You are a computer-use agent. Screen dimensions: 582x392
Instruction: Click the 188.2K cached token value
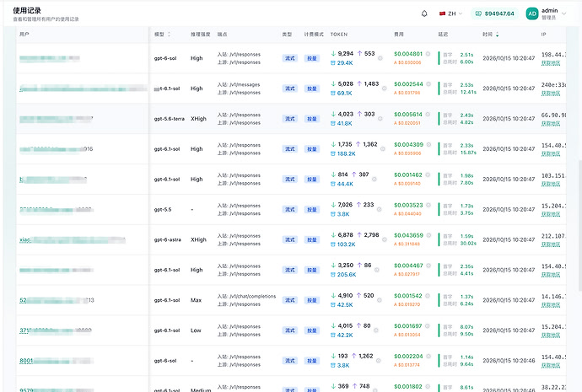click(347, 154)
